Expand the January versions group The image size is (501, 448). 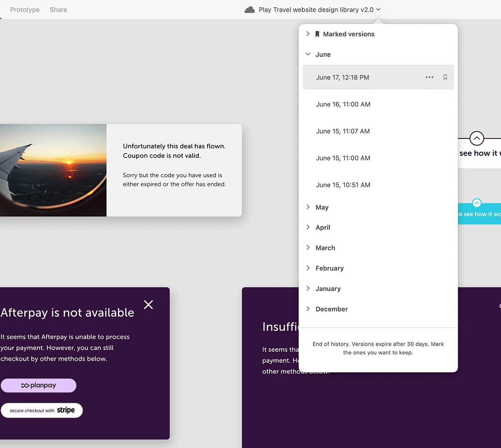pyautogui.click(x=308, y=288)
